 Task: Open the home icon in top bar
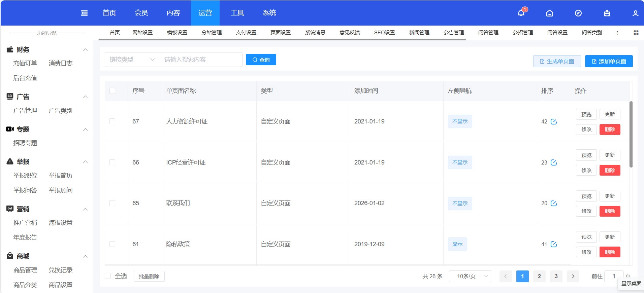coord(550,13)
